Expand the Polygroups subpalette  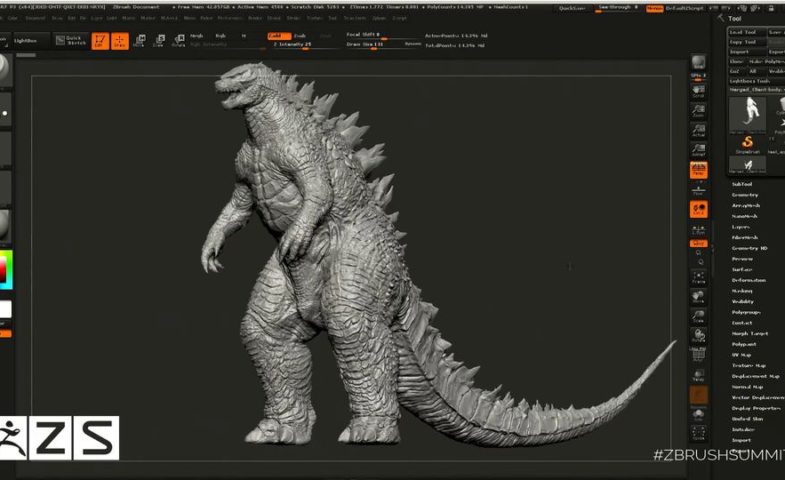[x=746, y=312]
